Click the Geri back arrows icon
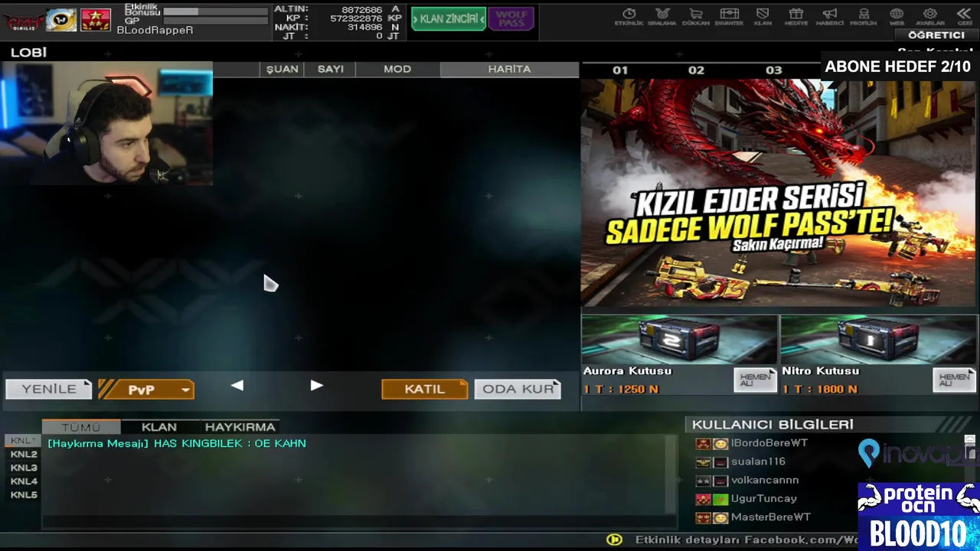The width and height of the screenshot is (980, 551). [964, 16]
